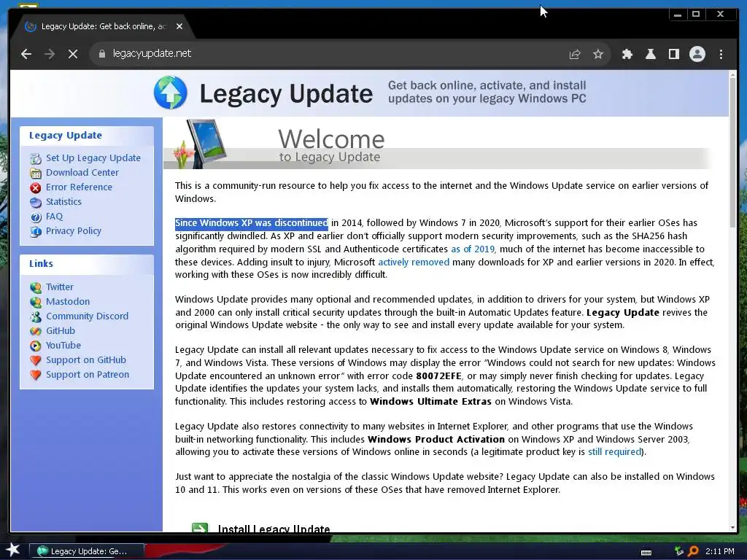Select the Legacy Update browser tab
The image size is (747, 560).
coord(104,26)
